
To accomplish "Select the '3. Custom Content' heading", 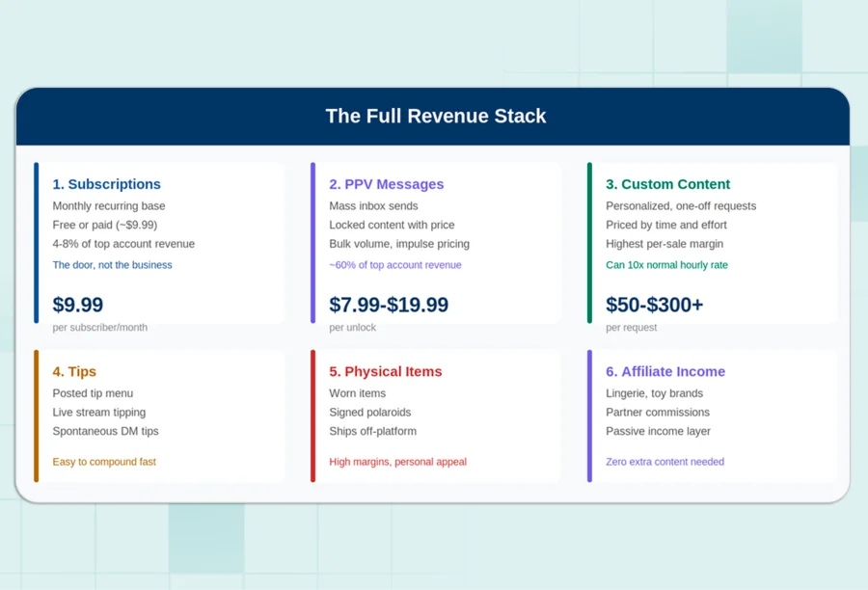I will click(x=667, y=184).
